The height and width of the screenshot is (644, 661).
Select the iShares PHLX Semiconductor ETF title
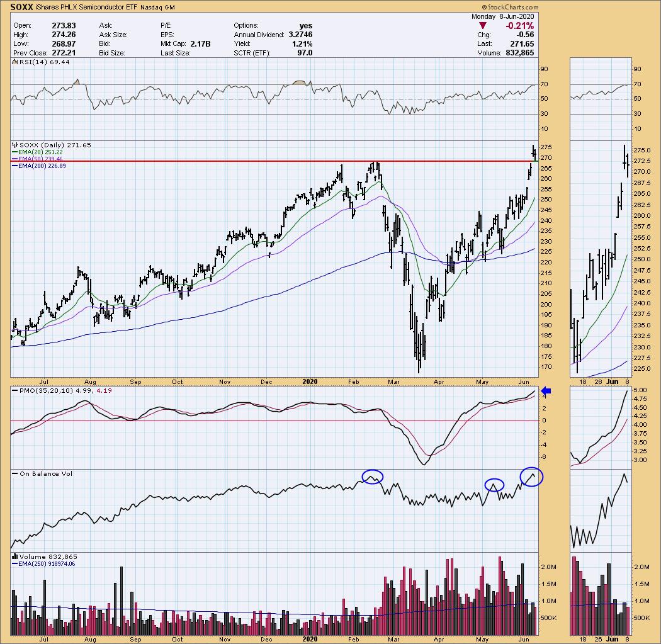86,7
